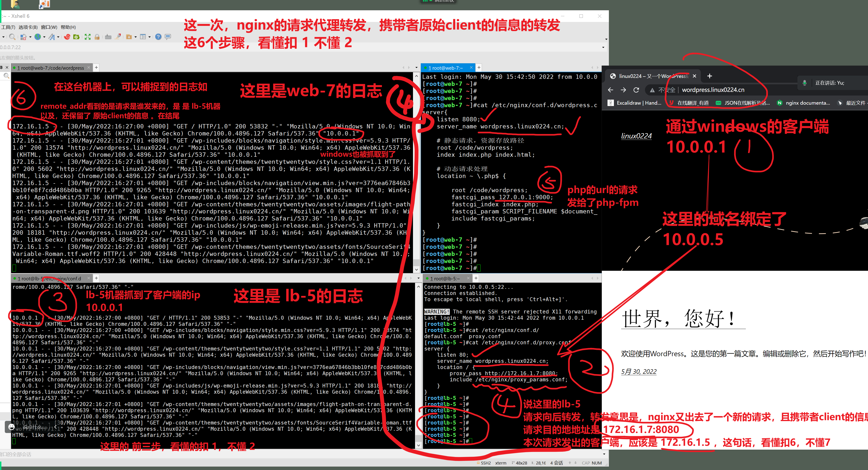Toggle full screen with green arrows icon
Viewport: 868px width, 470px height.
(88, 37)
